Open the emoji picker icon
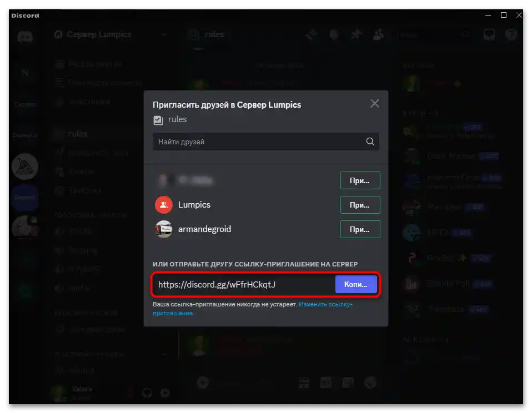Screen dimensions: 532x413 click(370, 383)
